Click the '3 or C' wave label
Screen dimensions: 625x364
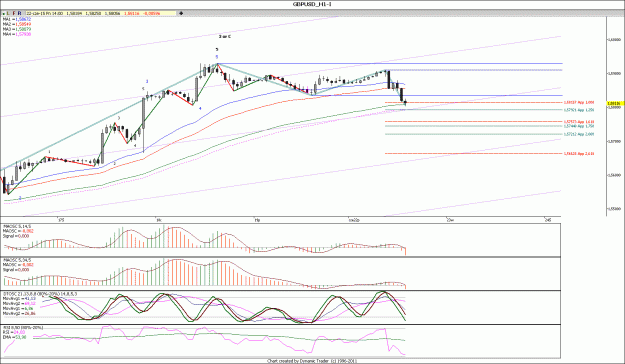225,36
